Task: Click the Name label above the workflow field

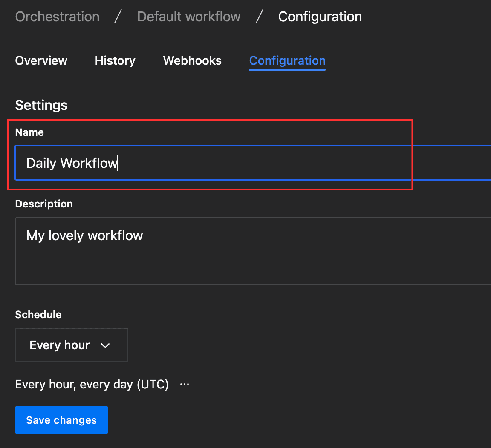Action: tap(29, 132)
